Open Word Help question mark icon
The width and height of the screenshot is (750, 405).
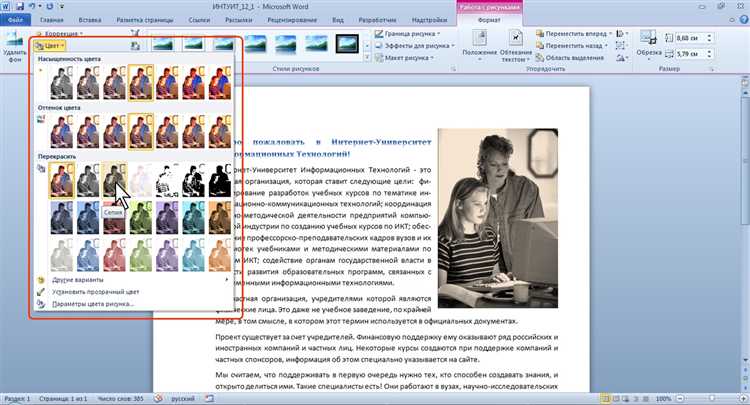point(744,20)
